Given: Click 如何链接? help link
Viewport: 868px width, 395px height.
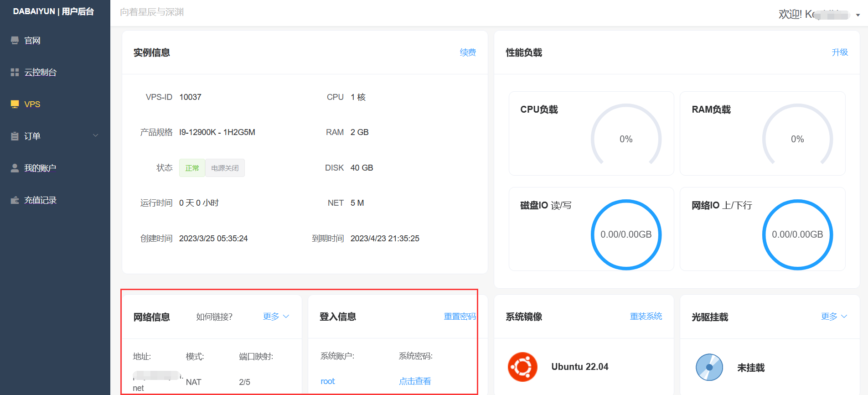Looking at the screenshot, I should point(214,317).
